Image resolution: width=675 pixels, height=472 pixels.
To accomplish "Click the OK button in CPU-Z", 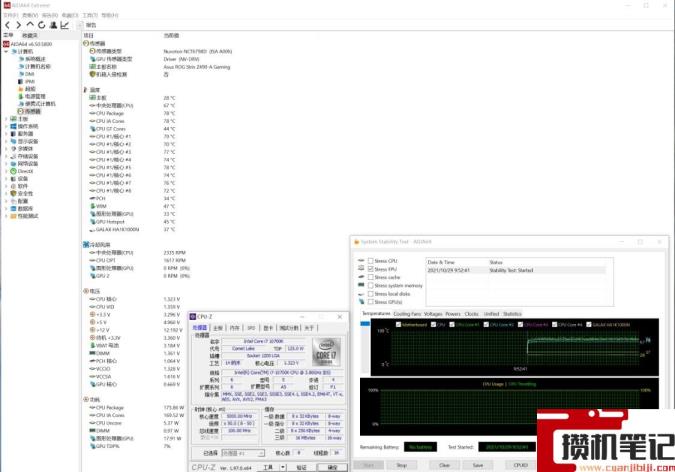I will coord(332,467).
